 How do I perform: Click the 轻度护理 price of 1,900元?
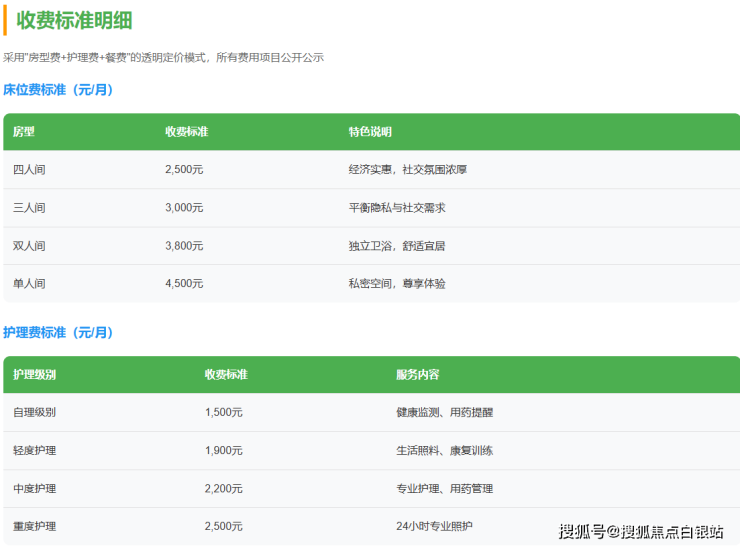tap(223, 451)
